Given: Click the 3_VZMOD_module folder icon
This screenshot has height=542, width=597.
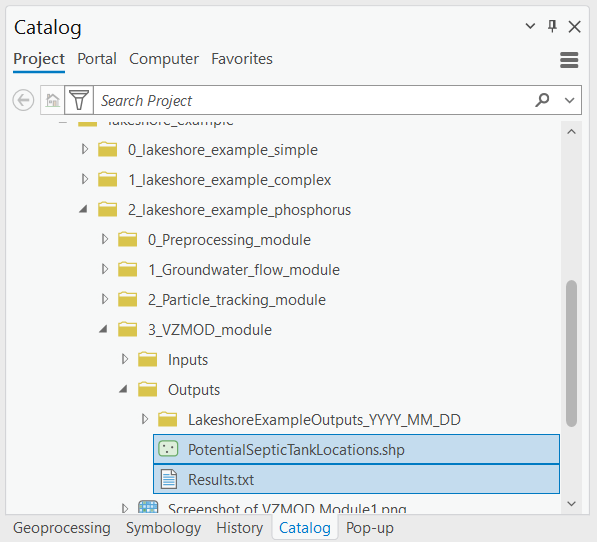Looking at the screenshot, I should (x=127, y=330).
